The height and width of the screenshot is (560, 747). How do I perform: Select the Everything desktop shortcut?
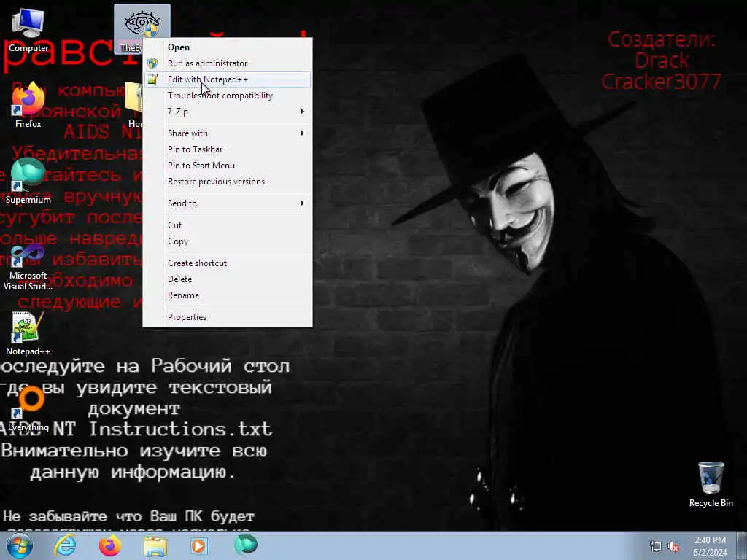coord(28,410)
